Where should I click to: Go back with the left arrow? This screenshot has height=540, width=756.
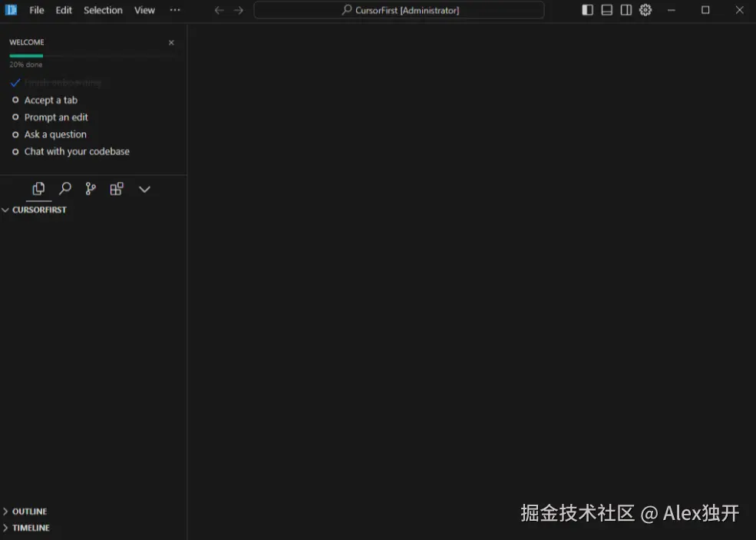pos(219,10)
